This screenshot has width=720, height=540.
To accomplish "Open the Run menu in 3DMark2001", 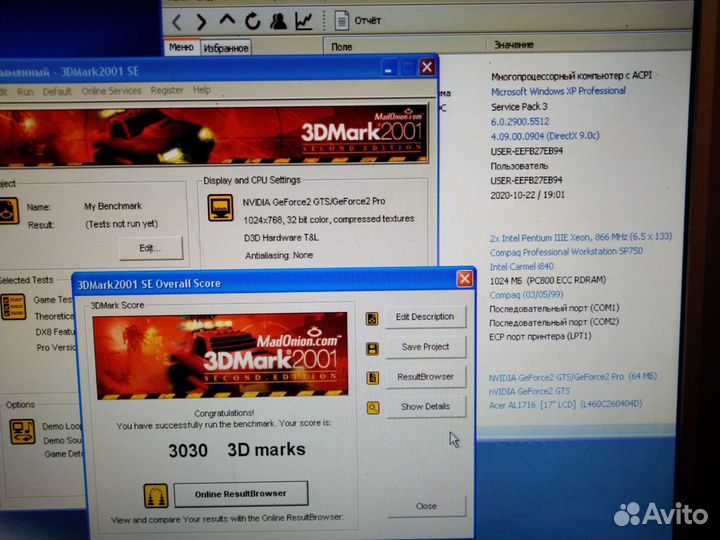I will (x=25, y=91).
